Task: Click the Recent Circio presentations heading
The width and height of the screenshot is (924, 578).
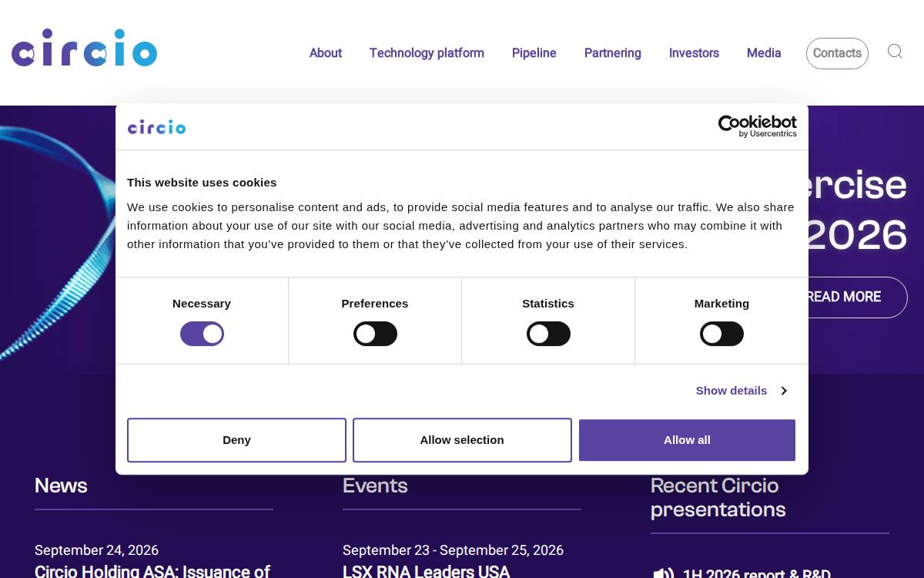Action: tap(718, 497)
